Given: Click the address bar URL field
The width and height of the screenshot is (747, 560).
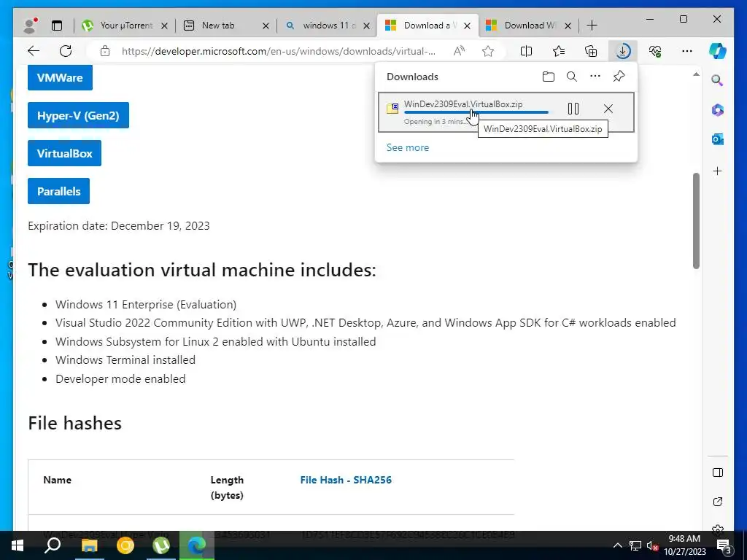Looking at the screenshot, I should tap(278, 51).
